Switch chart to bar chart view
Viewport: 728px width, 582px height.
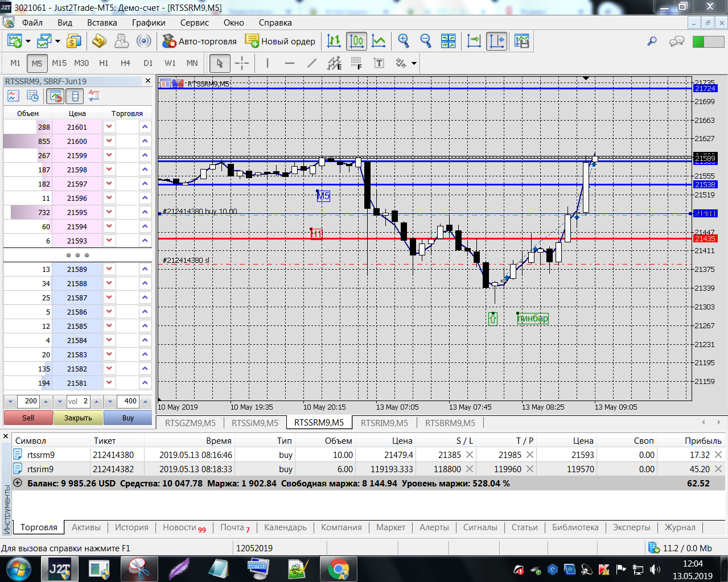pos(334,41)
